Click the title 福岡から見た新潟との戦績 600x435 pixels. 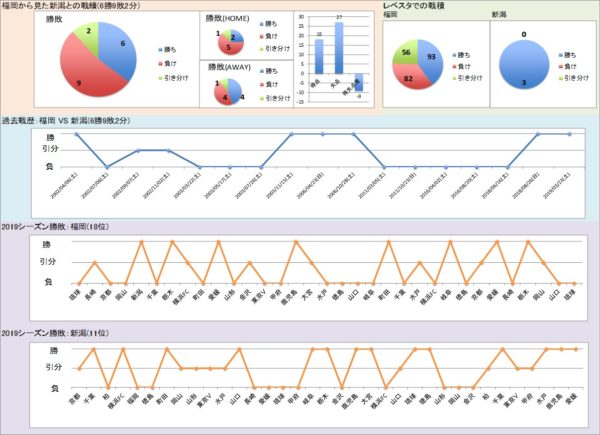point(70,5)
